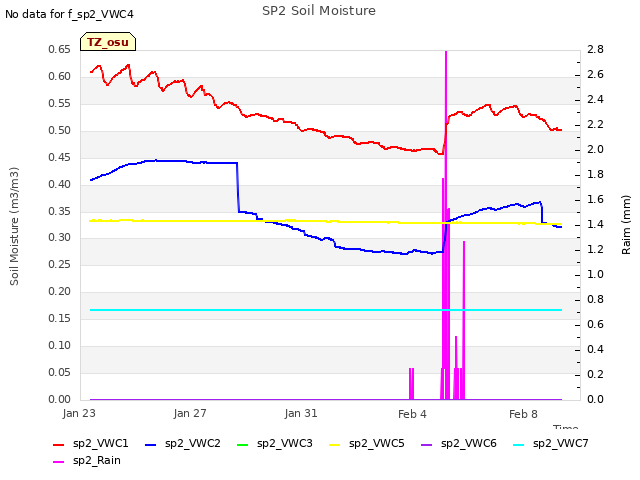Click the Feb 4 x-axis tick label
Viewport: 640px width, 480px height.
click(412, 414)
